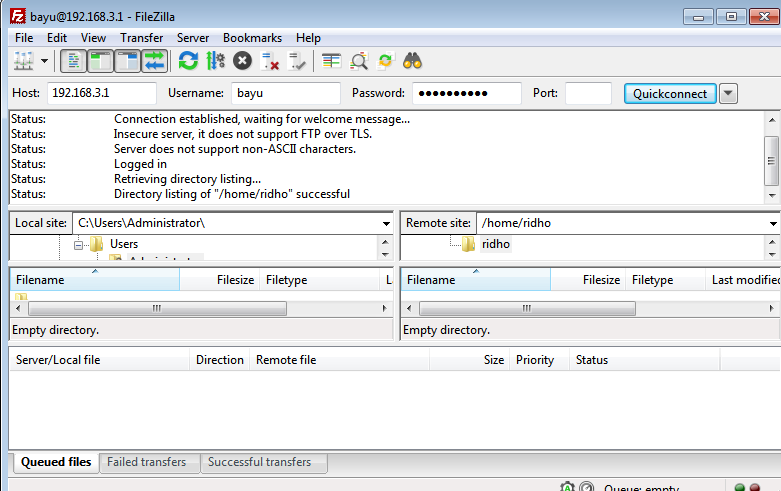This screenshot has width=781, height=491.
Task: Open the Quickconnect history dropdown
Action: pos(728,94)
